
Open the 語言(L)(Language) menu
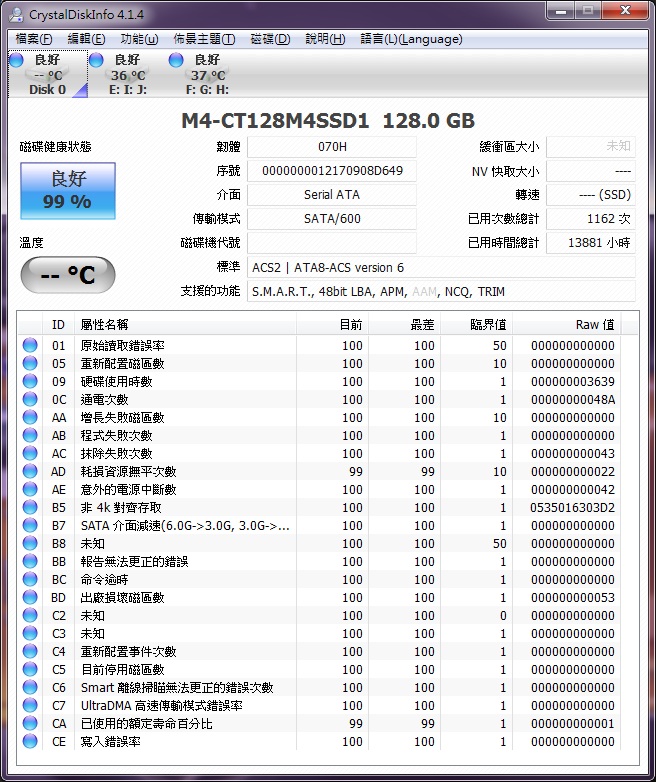tap(411, 39)
